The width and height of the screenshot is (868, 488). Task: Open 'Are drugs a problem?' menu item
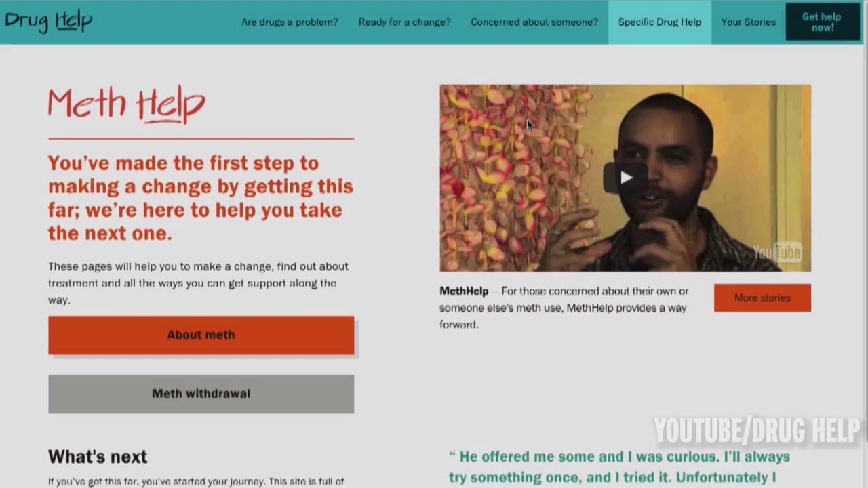290,22
